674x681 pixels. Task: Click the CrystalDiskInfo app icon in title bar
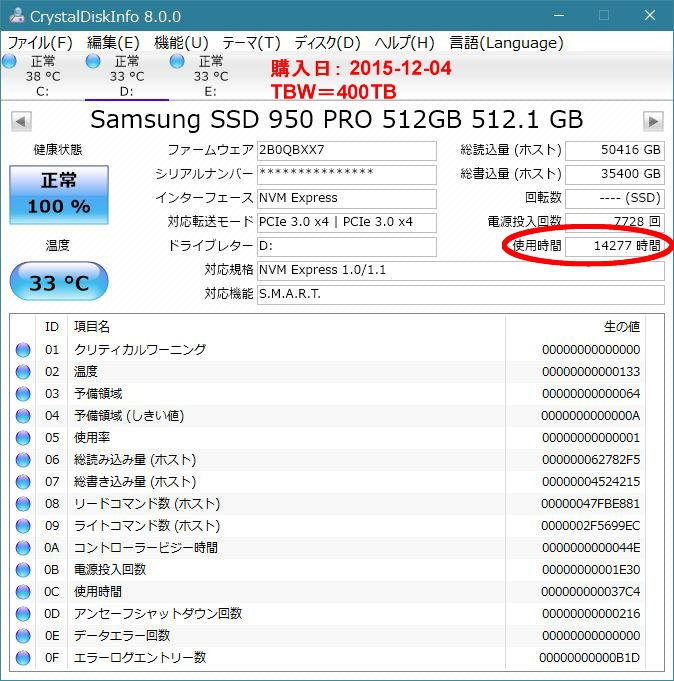click(17, 16)
